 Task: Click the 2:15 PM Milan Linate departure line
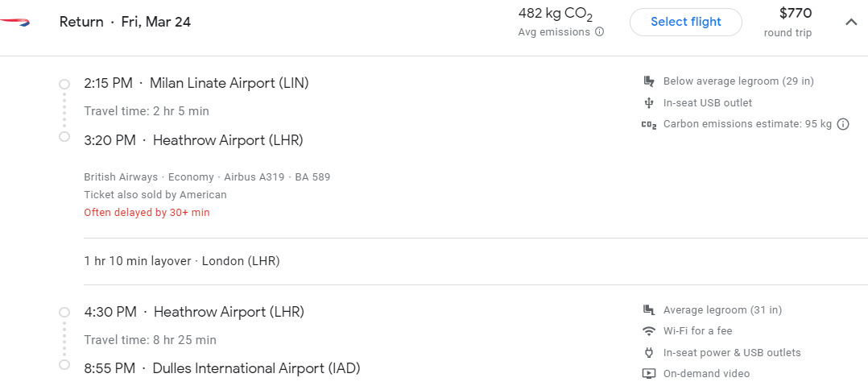[x=196, y=83]
